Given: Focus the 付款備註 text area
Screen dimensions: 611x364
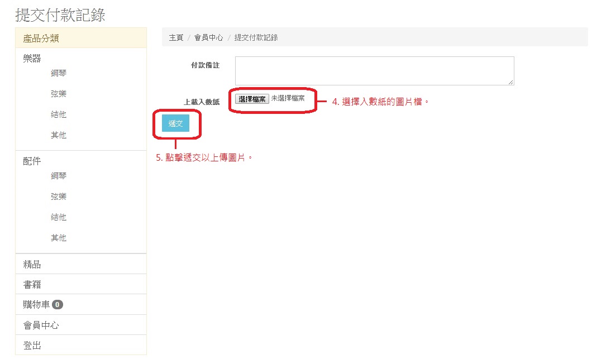Looking at the screenshot, I should click(374, 71).
